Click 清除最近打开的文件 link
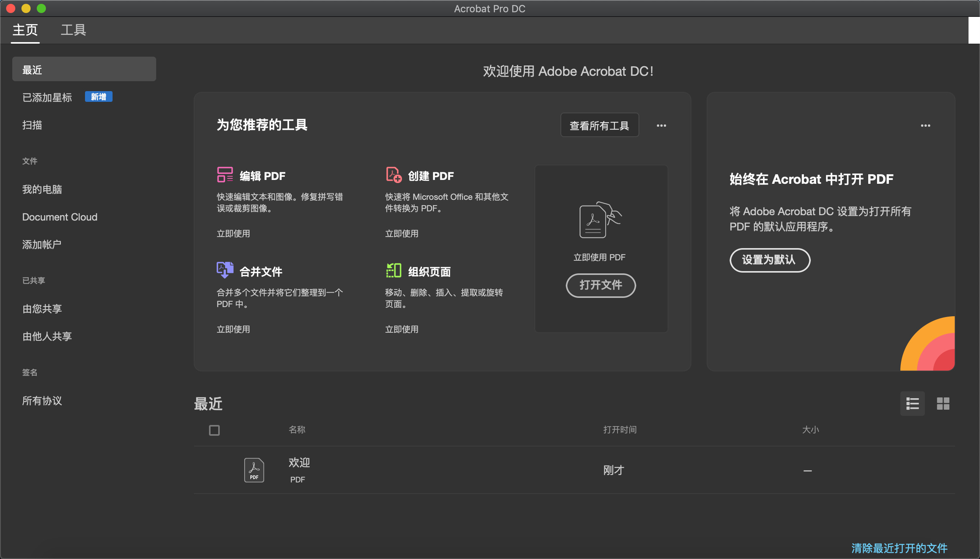 899,548
